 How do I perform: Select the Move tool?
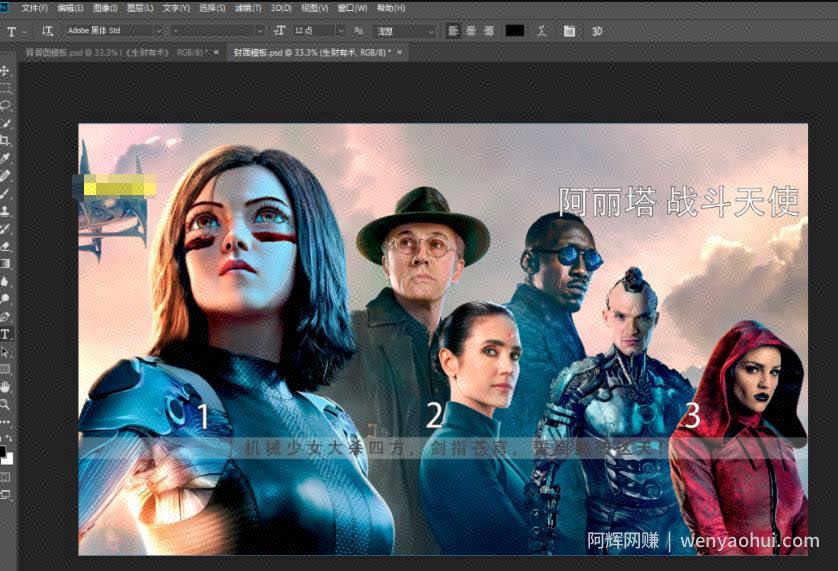click(x=5, y=71)
